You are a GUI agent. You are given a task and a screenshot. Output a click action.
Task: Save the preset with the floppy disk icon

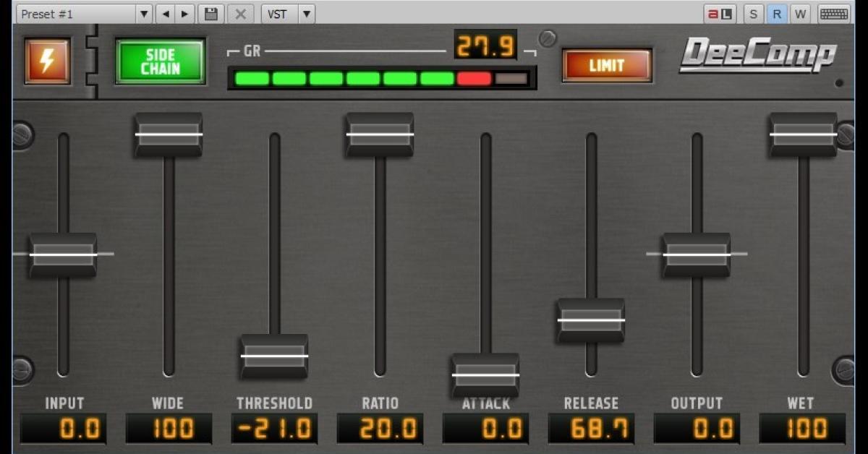210,14
